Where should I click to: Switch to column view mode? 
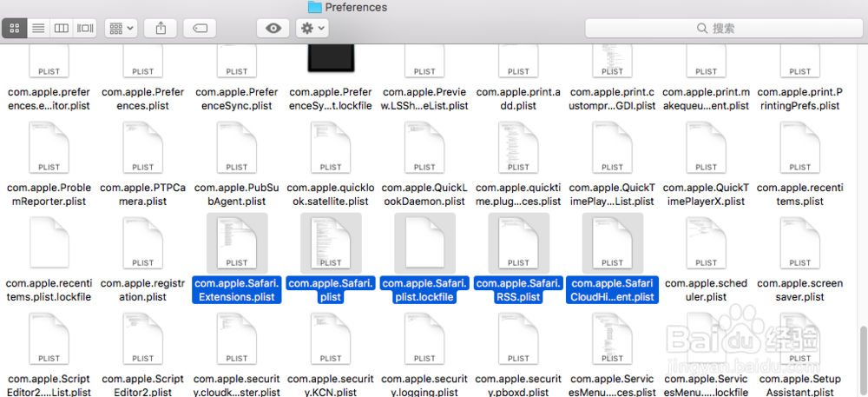[62, 28]
